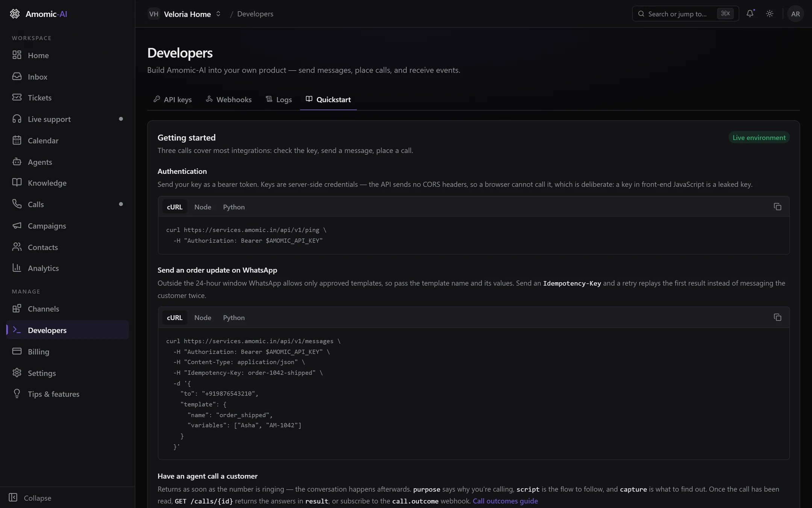This screenshot has height=508, width=812.
Task: Open the Knowledge section
Action: coord(68,183)
